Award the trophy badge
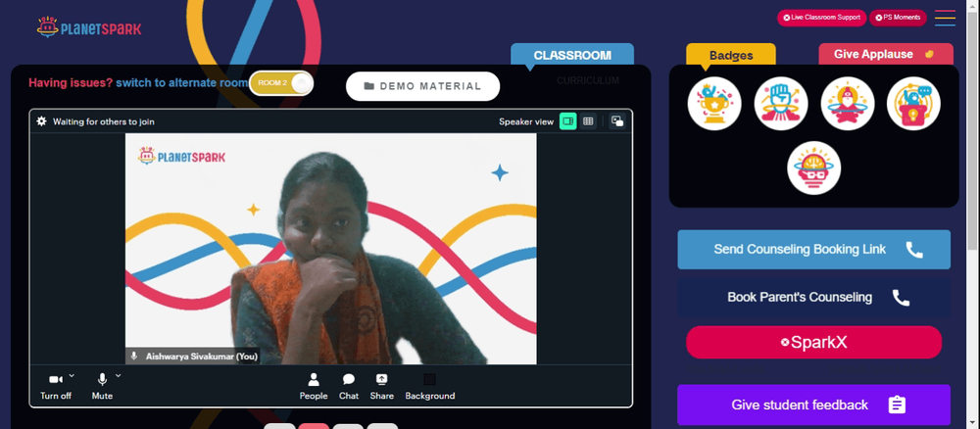Screen dimensions: 980x429 (714, 104)
